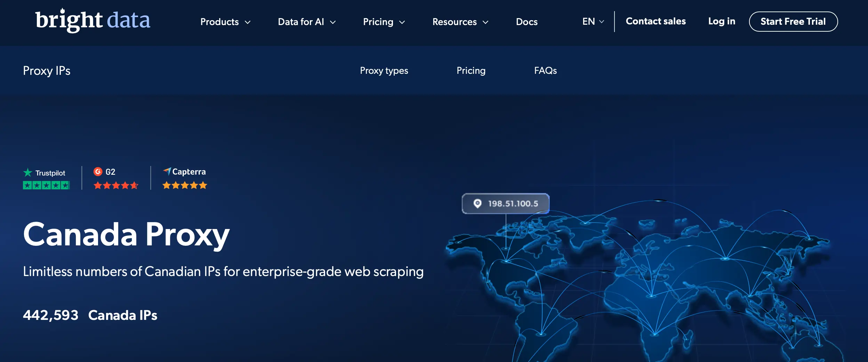
Task: Click the Bright Data logo
Action: tap(93, 20)
